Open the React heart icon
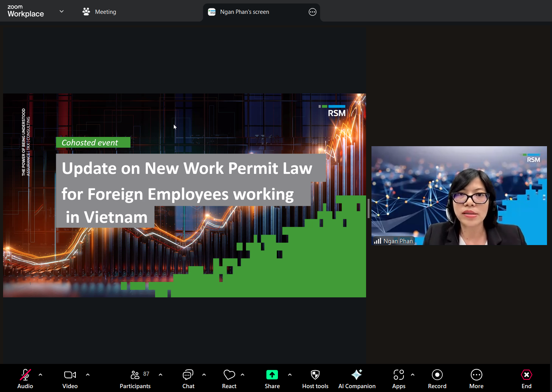This screenshot has width=552, height=392. (x=229, y=379)
